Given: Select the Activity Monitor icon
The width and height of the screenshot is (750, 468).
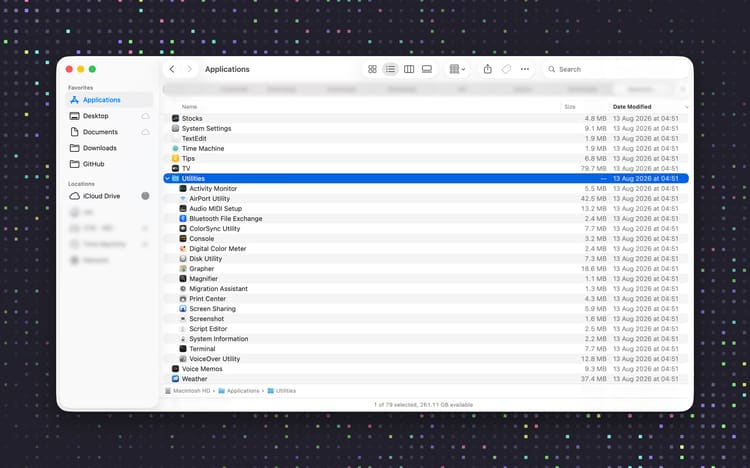Looking at the screenshot, I should (x=183, y=189).
